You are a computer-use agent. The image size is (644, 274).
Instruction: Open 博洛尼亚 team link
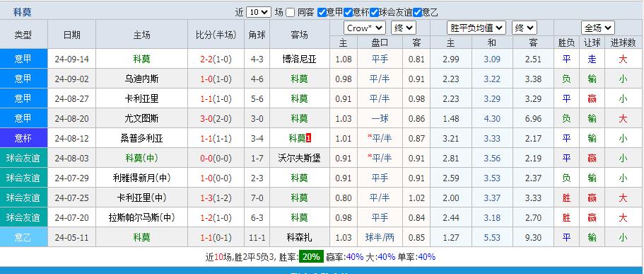[x=300, y=59]
